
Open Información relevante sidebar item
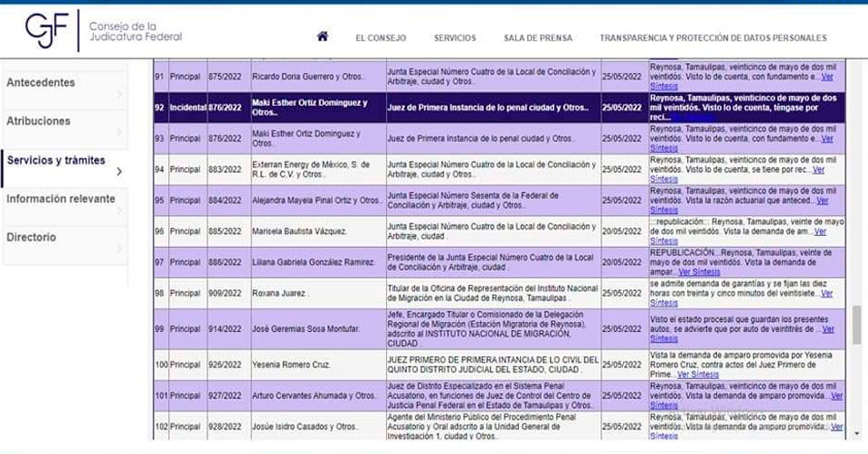[61, 199]
